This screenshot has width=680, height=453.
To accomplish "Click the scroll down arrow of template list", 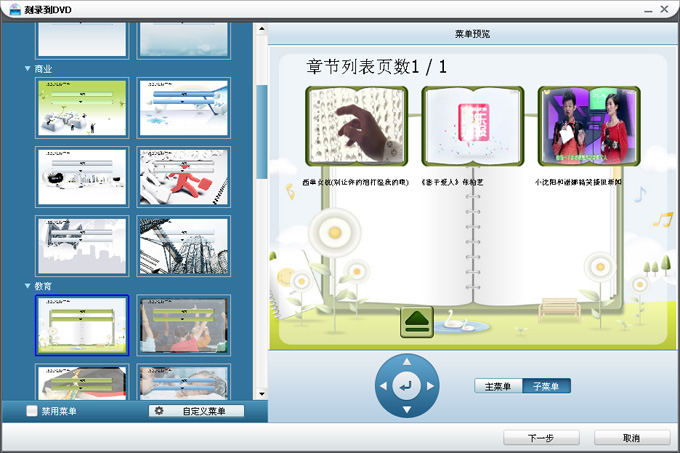I will click(x=262, y=394).
